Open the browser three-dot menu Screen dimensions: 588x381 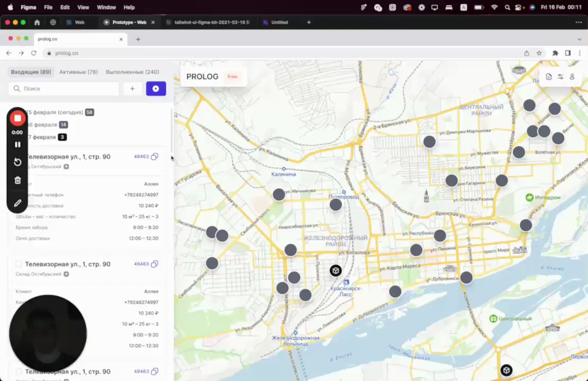(580, 53)
